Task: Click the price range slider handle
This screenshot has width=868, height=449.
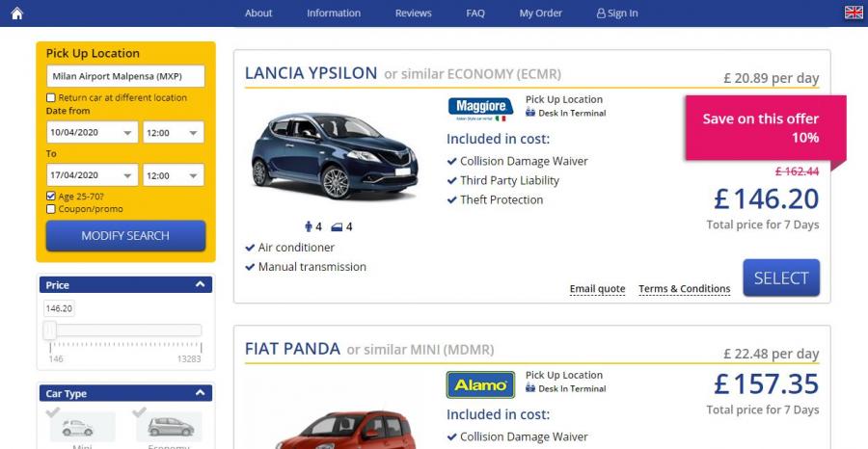Action: (50, 330)
